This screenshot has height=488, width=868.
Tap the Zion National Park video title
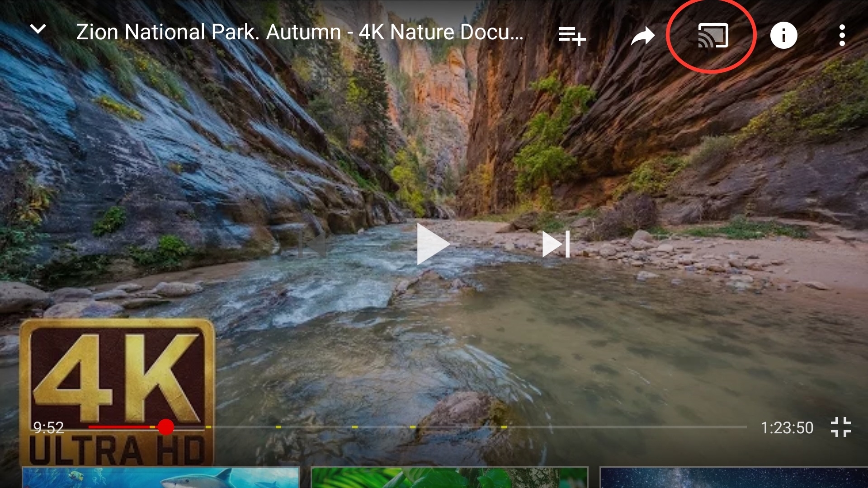[x=300, y=33]
